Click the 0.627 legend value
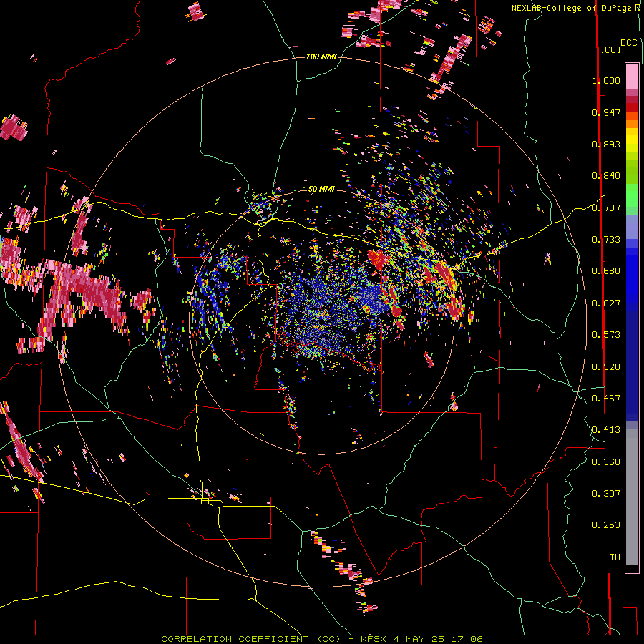Screen dimensions: 644x644 coord(606,303)
